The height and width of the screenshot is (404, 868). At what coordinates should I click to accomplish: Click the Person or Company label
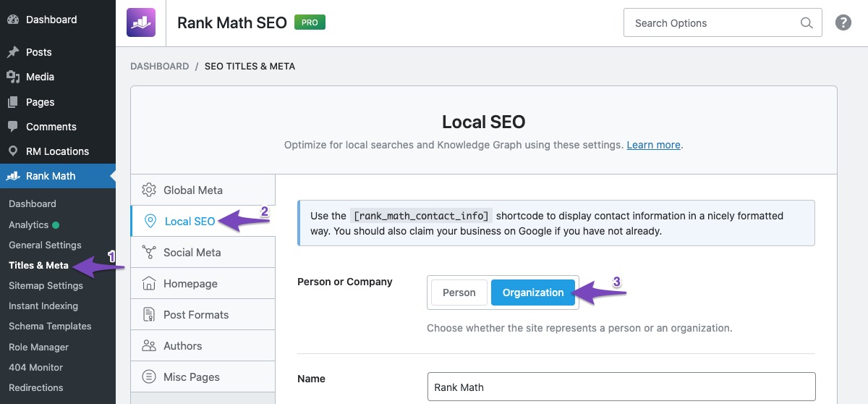[x=345, y=282]
